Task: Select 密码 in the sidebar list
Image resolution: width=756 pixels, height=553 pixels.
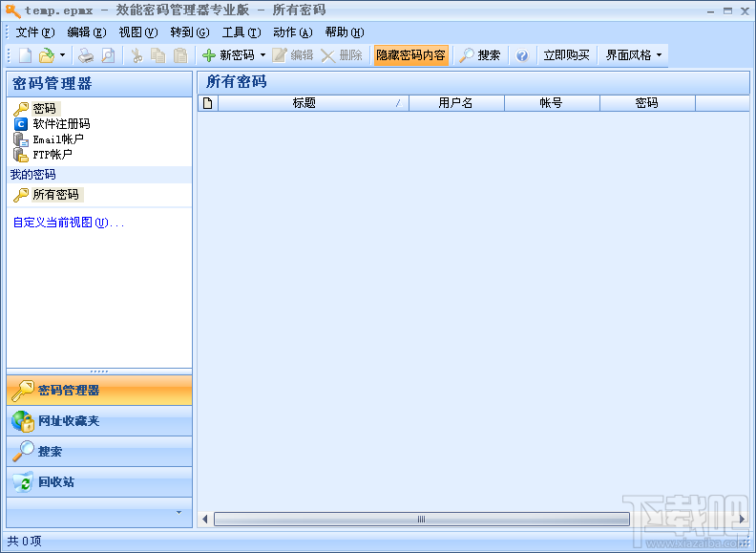Action: tap(44, 109)
